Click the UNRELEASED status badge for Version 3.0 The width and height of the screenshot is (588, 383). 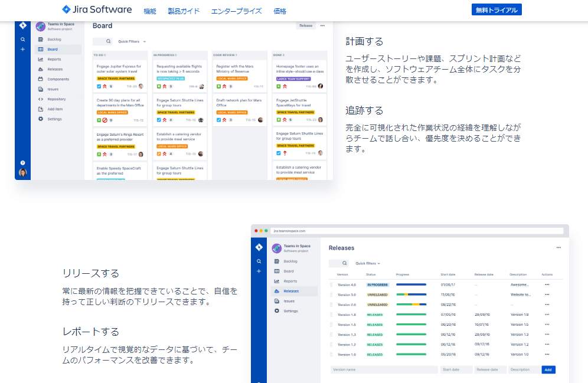coord(378,294)
